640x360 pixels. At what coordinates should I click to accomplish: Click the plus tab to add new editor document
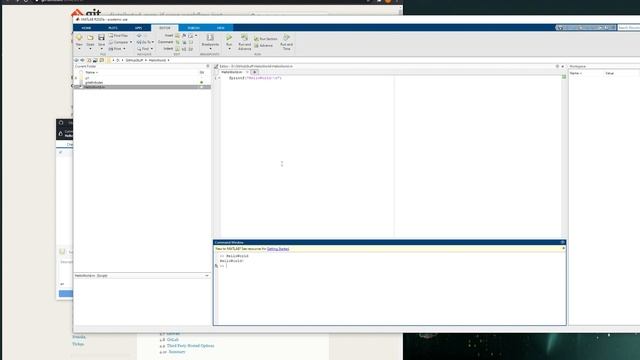(254, 72)
